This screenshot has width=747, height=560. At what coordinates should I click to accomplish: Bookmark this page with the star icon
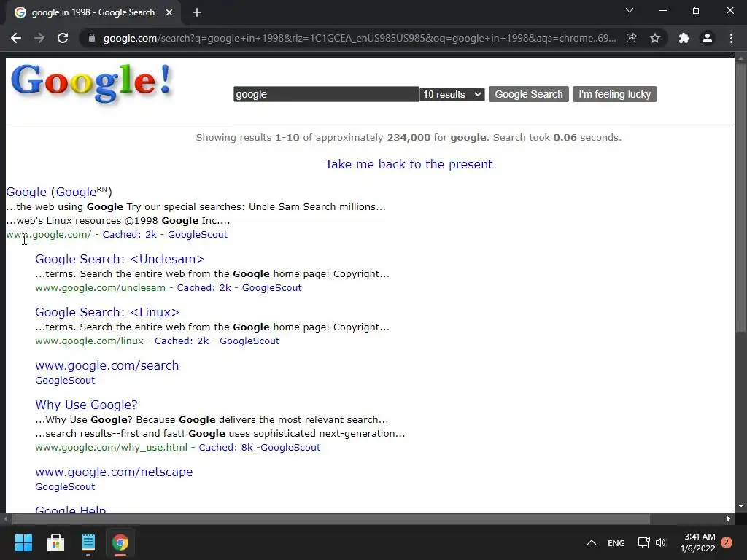click(655, 38)
